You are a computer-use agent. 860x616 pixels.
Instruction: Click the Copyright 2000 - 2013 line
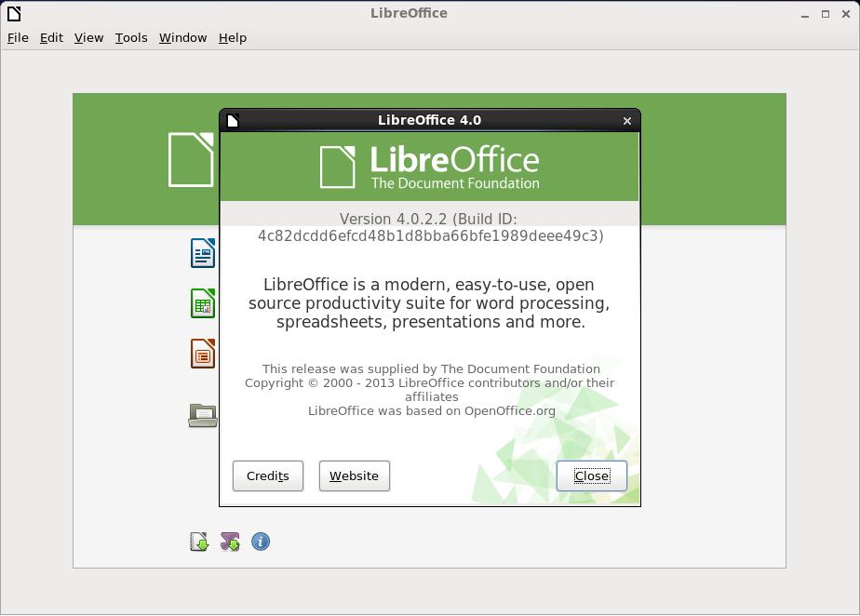tap(429, 390)
